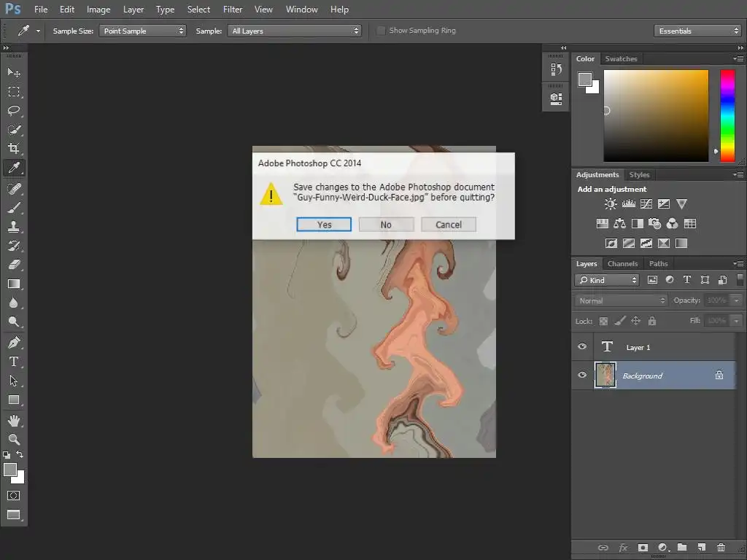
Task: Expand the layer blend mode Normal dropdown
Action: 621,300
